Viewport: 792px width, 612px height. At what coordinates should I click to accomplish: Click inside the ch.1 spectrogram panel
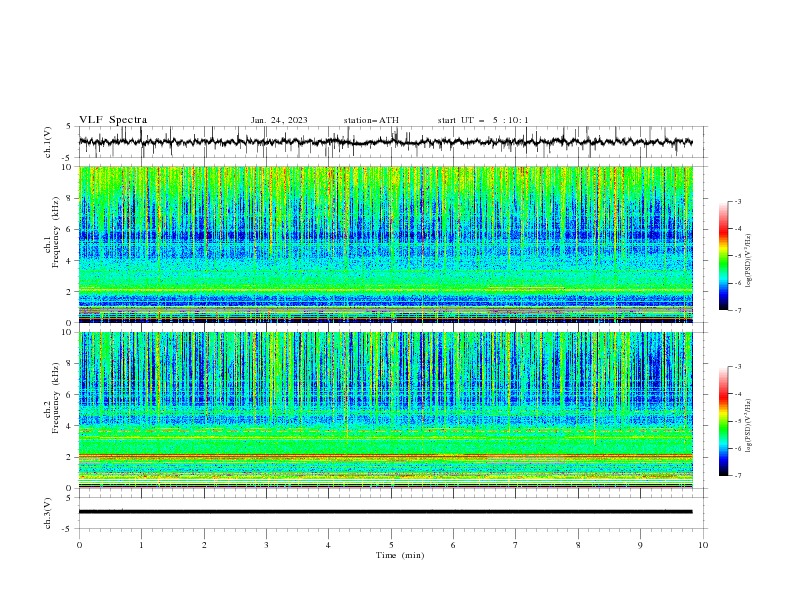(385, 244)
